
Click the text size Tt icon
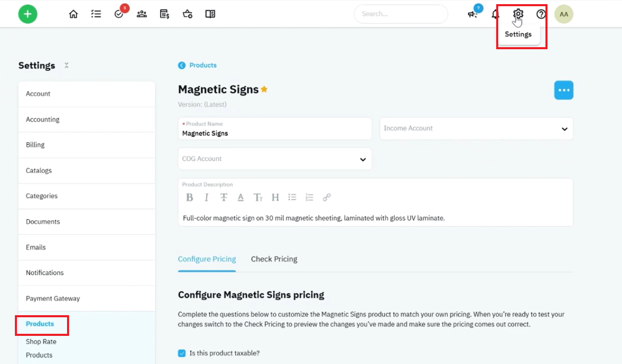coord(258,197)
